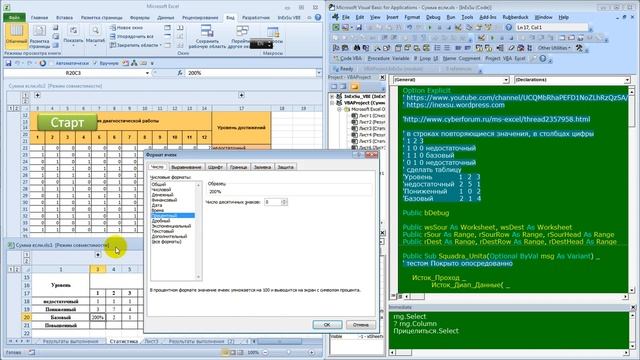Viewport: 640px width, 360px height.
Task: Click the Excel Help question mark icon
Action: coord(318,18)
